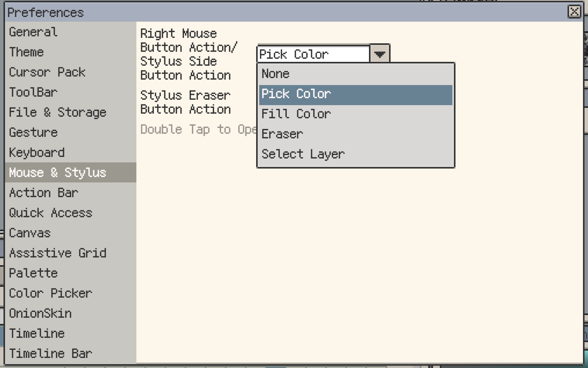Show Keyboard shortcuts settings
588x368 pixels.
37,153
